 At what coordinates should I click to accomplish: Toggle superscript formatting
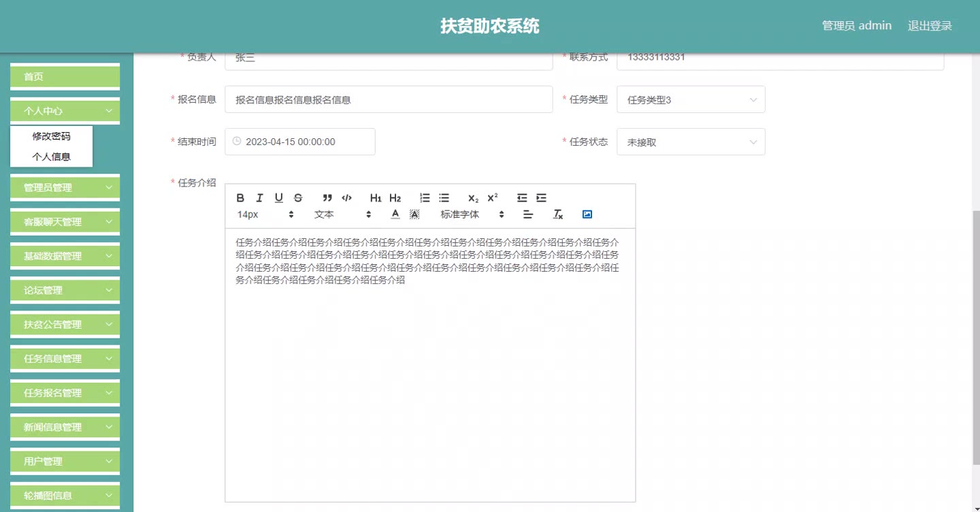pos(493,198)
